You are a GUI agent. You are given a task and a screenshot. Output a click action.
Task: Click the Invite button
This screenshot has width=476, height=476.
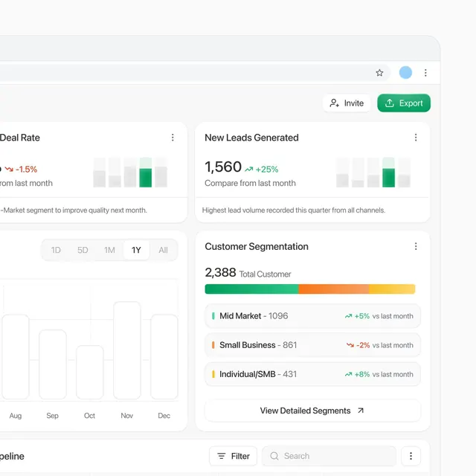click(x=347, y=103)
